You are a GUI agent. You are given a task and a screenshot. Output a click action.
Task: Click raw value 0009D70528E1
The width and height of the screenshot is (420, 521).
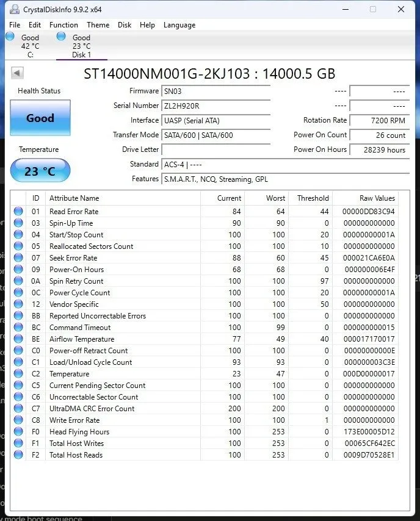click(369, 455)
